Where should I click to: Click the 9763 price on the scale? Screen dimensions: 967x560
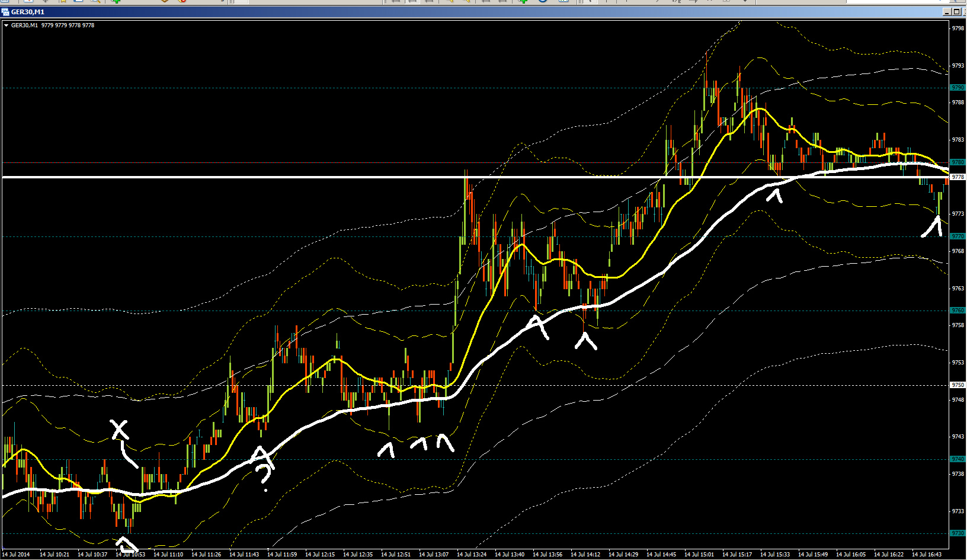[958, 289]
